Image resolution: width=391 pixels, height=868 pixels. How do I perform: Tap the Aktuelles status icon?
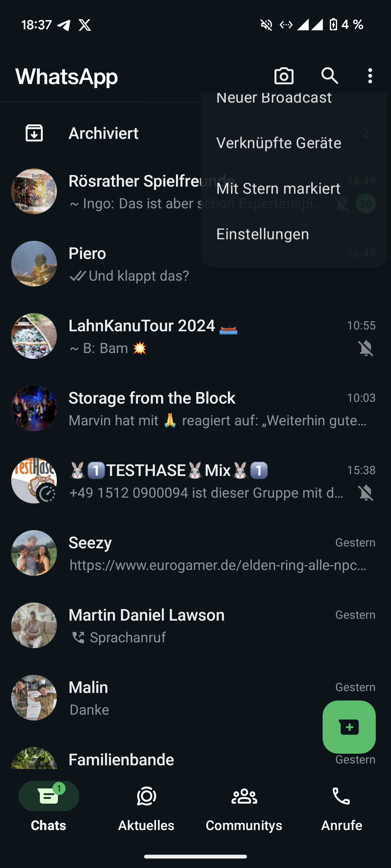146,796
